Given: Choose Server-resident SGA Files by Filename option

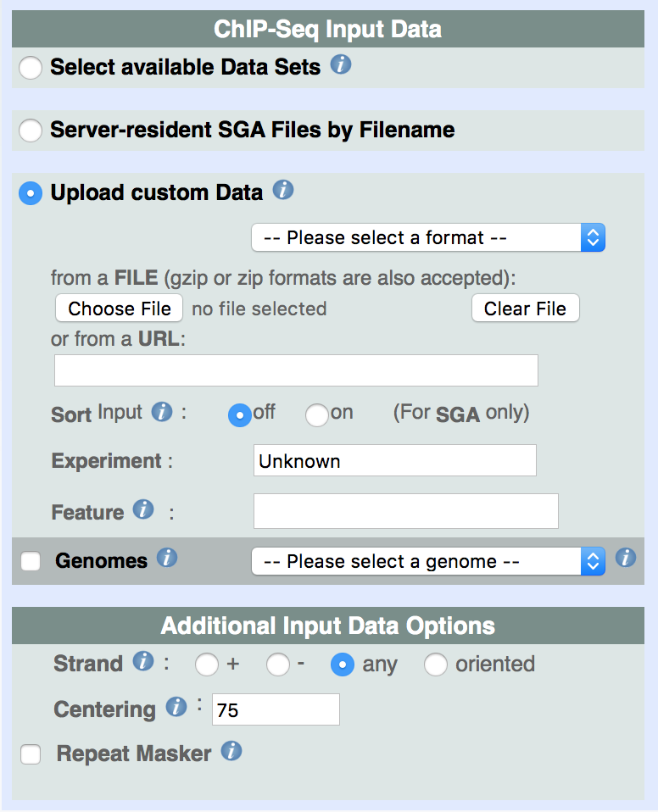Looking at the screenshot, I should pos(31,131).
